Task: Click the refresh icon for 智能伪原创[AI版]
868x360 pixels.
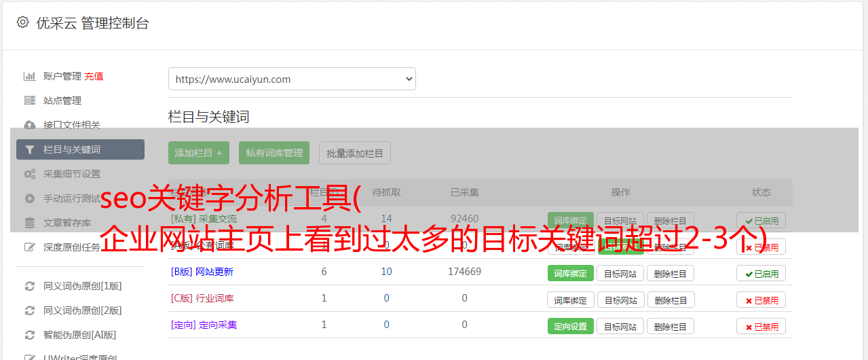Action: click(29, 335)
